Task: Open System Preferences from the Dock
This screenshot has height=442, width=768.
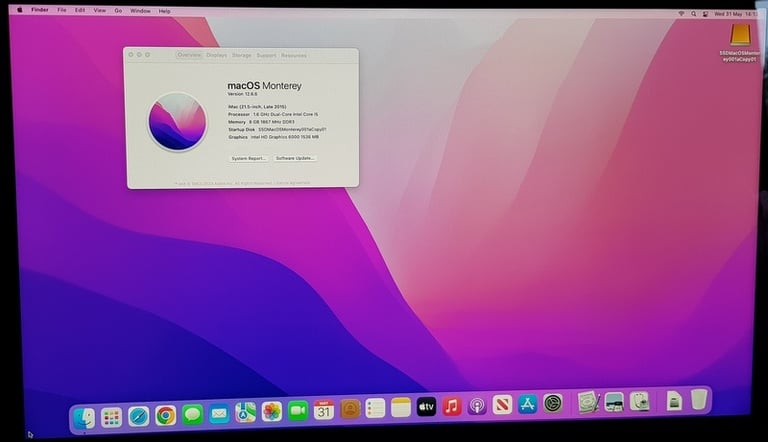Action: pyautogui.click(x=552, y=404)
